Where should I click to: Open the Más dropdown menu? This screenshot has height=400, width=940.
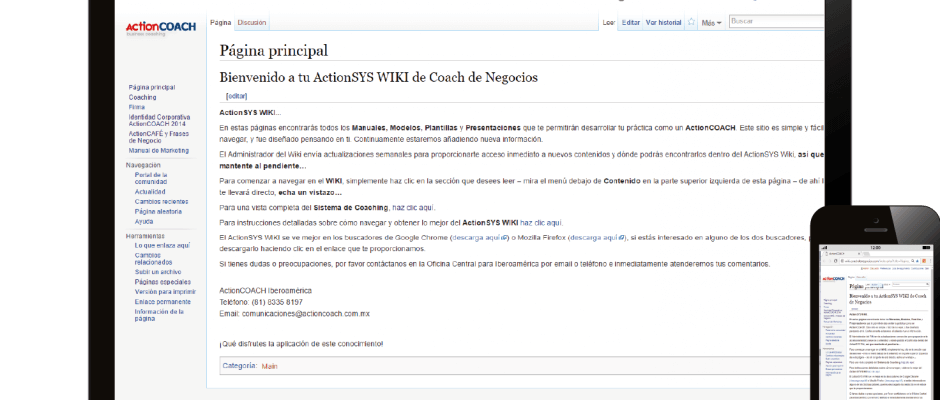pyautogui.click(x=711, y=22)
